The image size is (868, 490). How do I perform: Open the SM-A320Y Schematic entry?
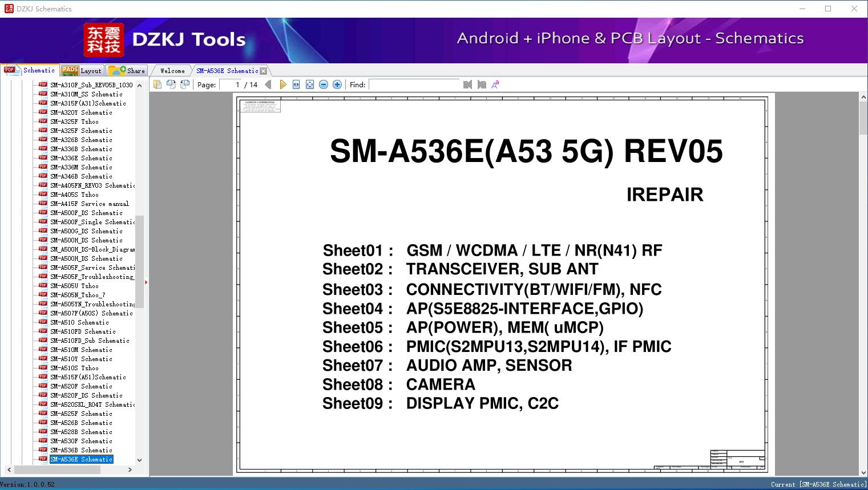pos(81,112)
